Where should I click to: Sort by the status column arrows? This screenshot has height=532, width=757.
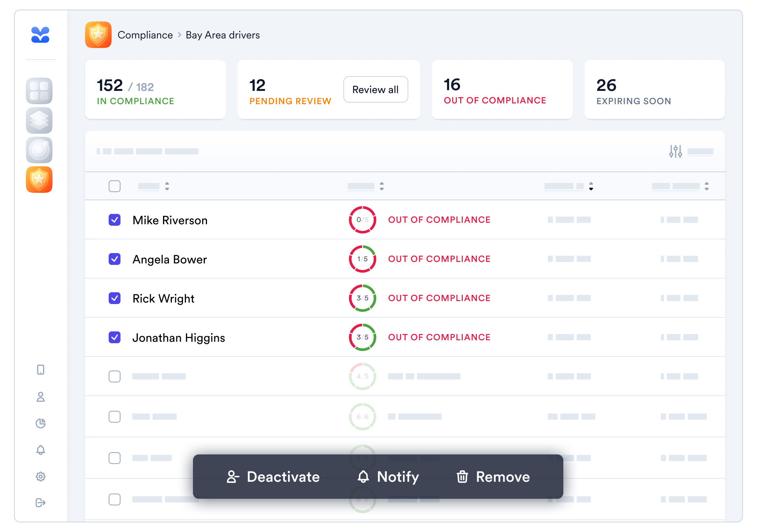click(x=382, y=186)
